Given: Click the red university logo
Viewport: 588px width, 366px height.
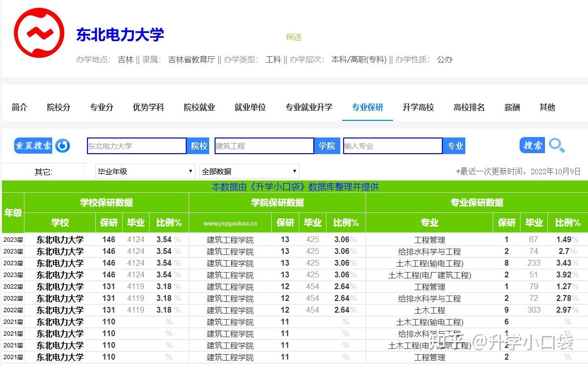Looking at the screenshot, I should click(39, 32).
